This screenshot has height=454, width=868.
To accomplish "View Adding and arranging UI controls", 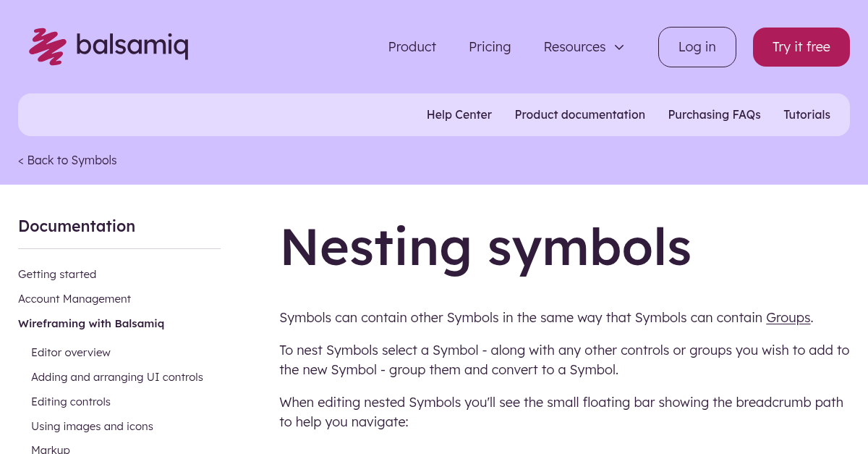I will [x=117, y=377].
